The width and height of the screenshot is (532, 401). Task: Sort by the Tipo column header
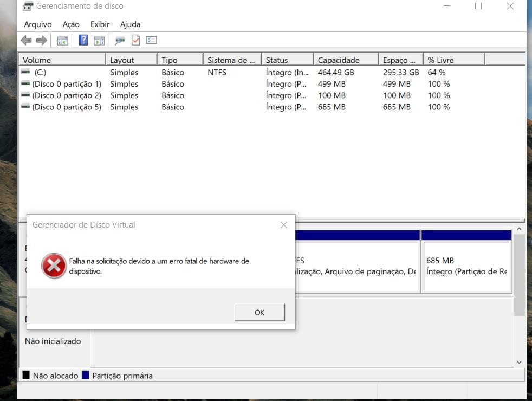180,60
